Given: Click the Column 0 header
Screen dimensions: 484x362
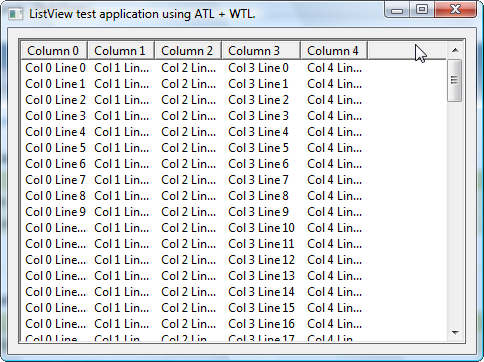Looking at the screenshot, I should (54, 51).
